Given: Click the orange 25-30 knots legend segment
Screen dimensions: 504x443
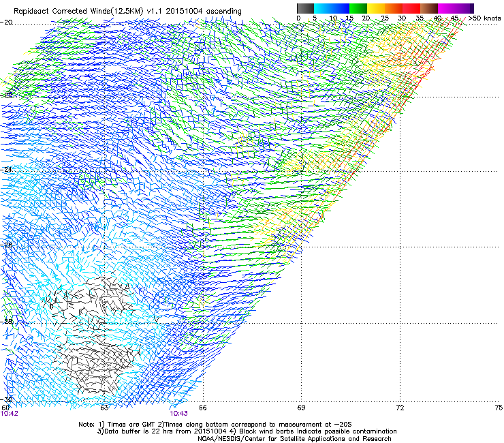Looking at the screenshot, I should tap(394, 8).
